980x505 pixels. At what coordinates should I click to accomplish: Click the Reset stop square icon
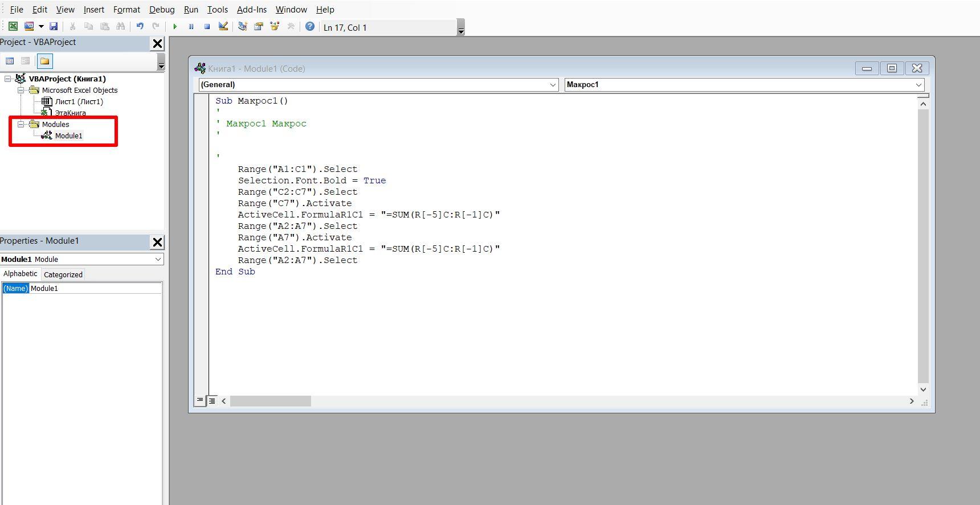point(207,26)
